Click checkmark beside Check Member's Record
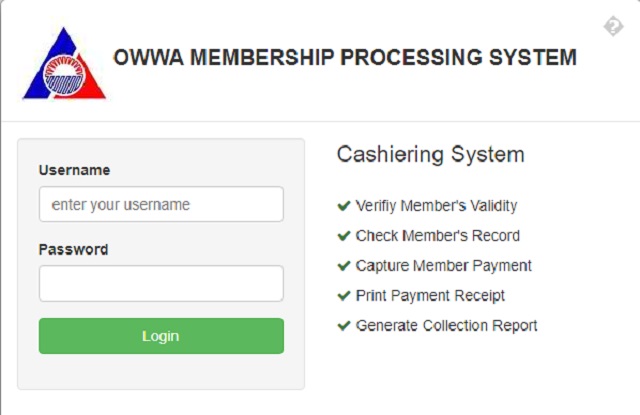 pyautogui.click(x=344, y=236)
